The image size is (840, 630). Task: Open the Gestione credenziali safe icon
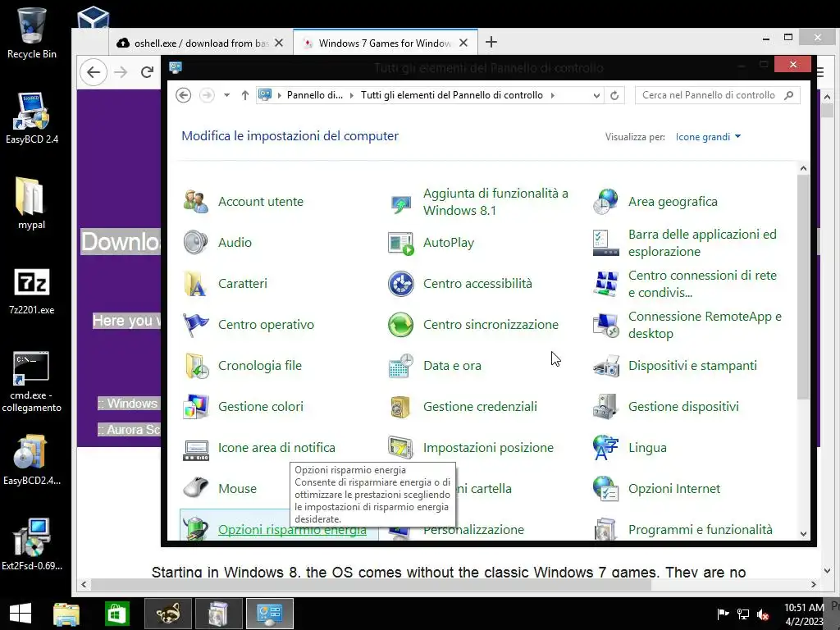400,407
